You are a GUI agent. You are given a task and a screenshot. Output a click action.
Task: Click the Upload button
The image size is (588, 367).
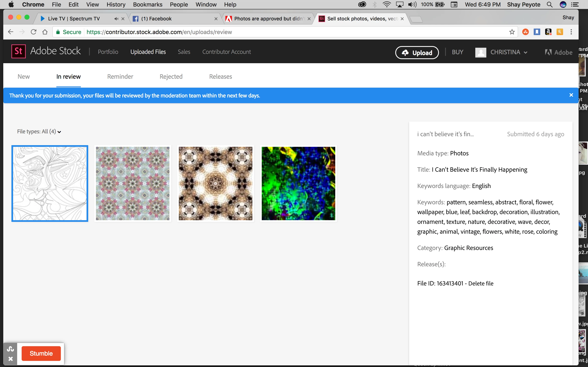pos(417,52)
